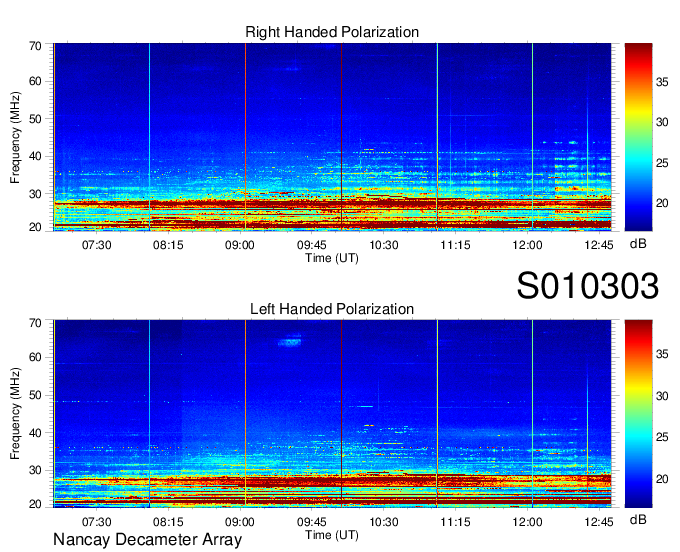Click the "20" value on Right Handed color bar
The image size is (680, 552).
(x=662, y=203)
